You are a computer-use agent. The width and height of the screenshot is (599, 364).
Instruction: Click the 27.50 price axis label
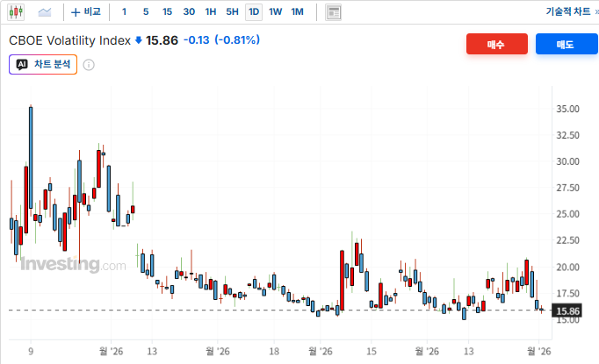[567, 188]
